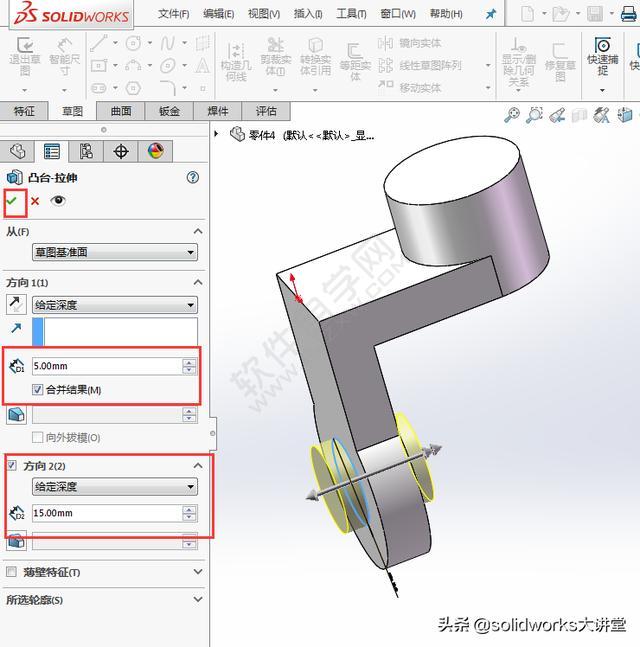Click the reverse direction button for Direction 1
Viewport: 640px width, 647px height.
pyautogui.click(x=17, y=305)
